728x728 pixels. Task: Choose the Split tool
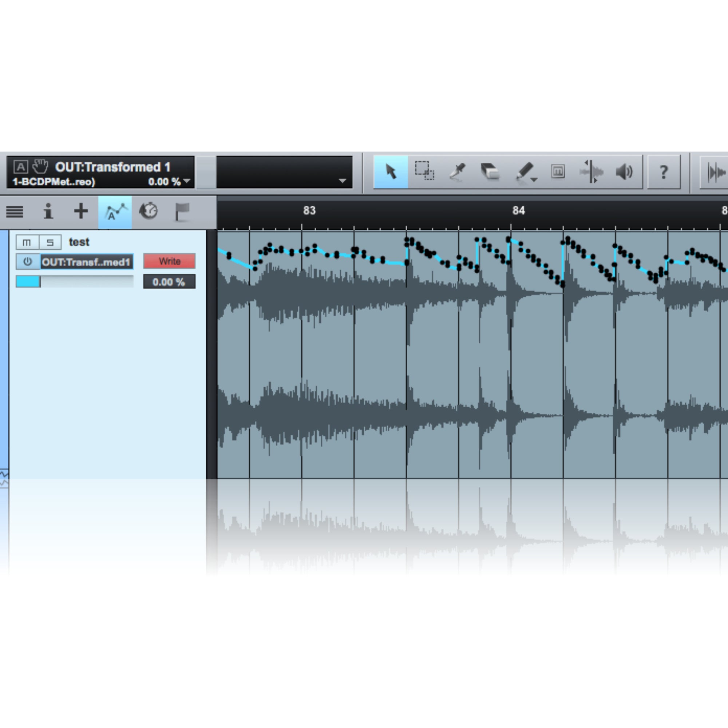pos(458,172)
